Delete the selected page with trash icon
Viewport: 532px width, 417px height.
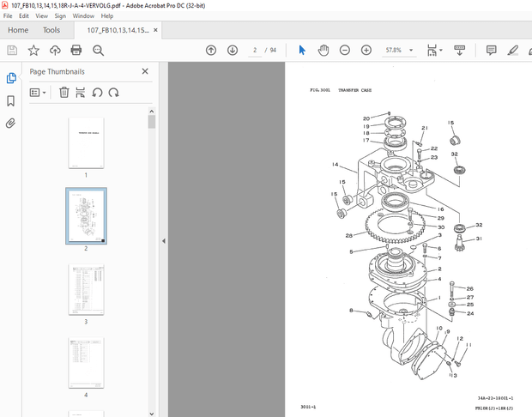tap(64, 93)
